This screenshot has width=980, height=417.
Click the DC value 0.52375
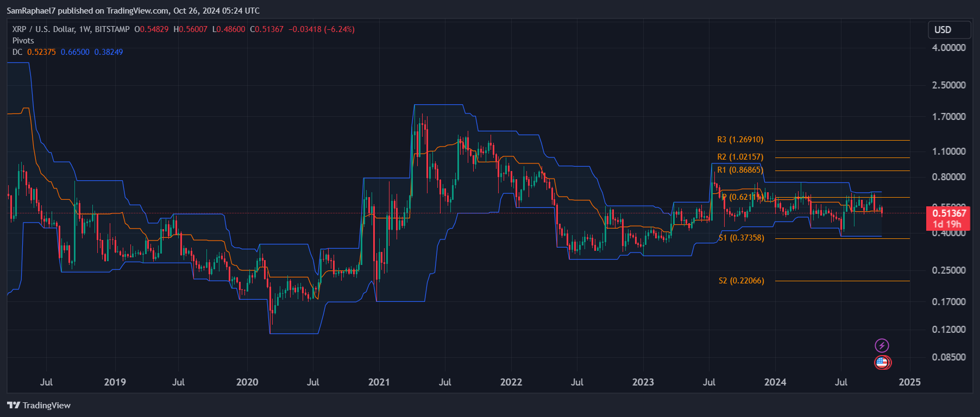click(41, 52)
